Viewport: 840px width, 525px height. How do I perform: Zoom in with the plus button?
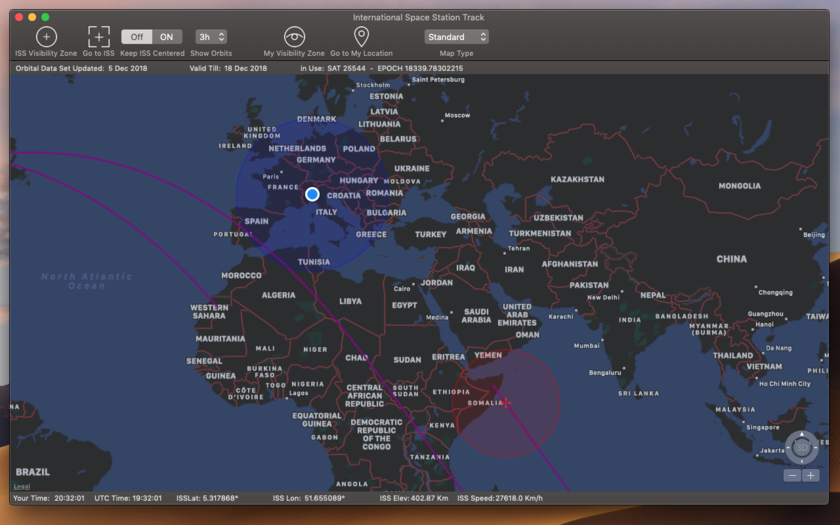click(x=811, y=475)
